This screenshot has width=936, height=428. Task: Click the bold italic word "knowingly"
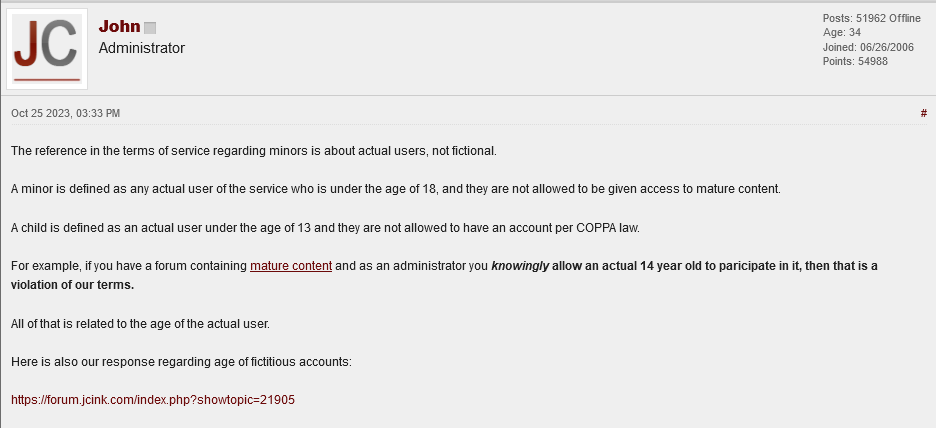click(x=519, y=266)
